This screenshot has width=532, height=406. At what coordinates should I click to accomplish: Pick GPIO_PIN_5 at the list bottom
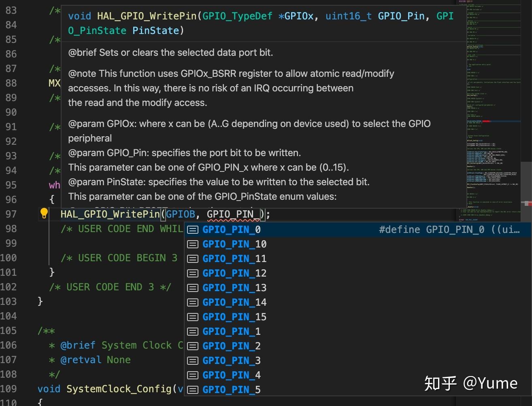[x=358, y=390]
